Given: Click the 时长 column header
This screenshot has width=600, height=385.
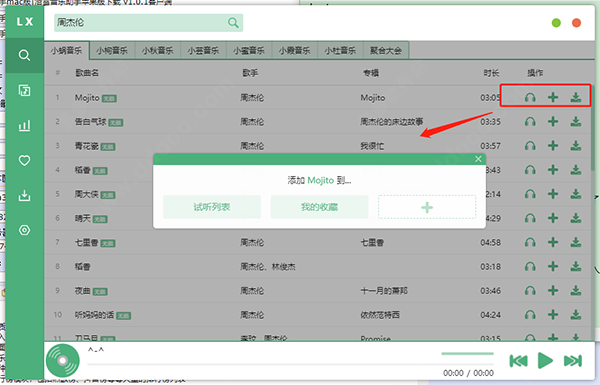Looking at the screenshot, I should (x=491, y=73).
